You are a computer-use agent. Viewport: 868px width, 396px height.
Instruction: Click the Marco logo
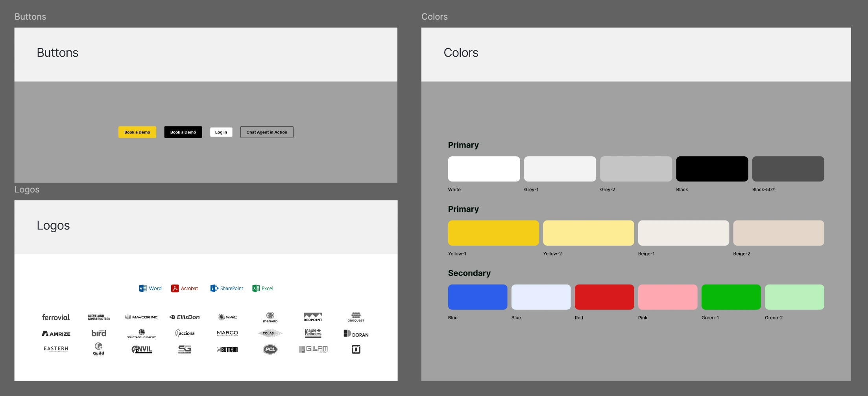point(227,333)
